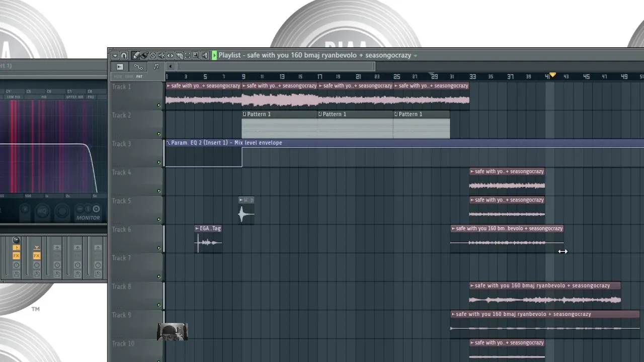Viewport: 644px width, 362px height.
Task: Click the first mixer channel volume fader
Action: coord(7,255)
